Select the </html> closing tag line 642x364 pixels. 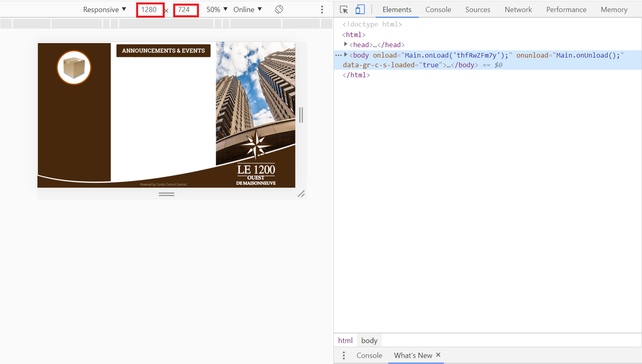click(356, 75)
